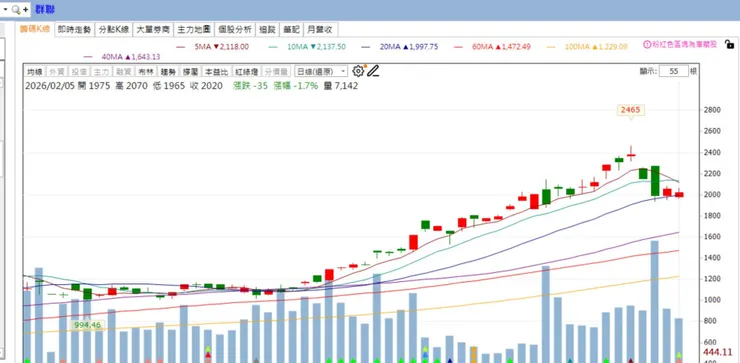Toggle 趨勢 trend button
The height and width of the screenshot is (363, 740).
pos(168,72)
